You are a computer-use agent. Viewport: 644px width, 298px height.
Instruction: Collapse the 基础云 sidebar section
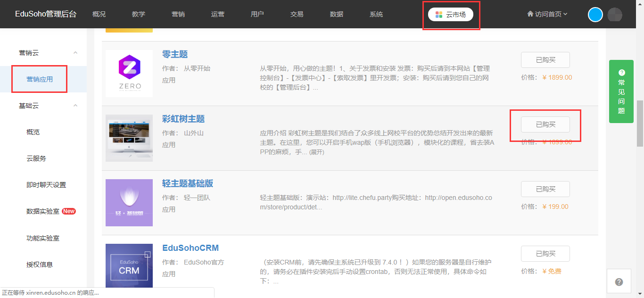tap(75, 106)
